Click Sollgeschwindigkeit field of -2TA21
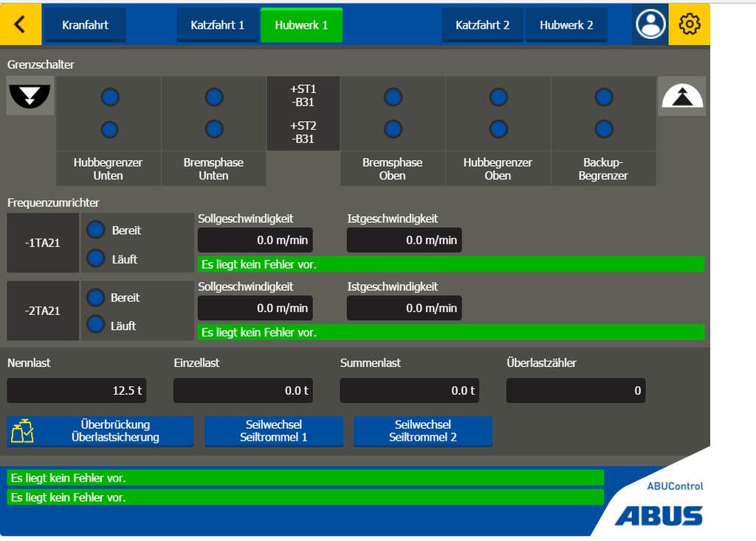This screenshot has width=756, height=541. pyautogui.click(x=255, y=308)
